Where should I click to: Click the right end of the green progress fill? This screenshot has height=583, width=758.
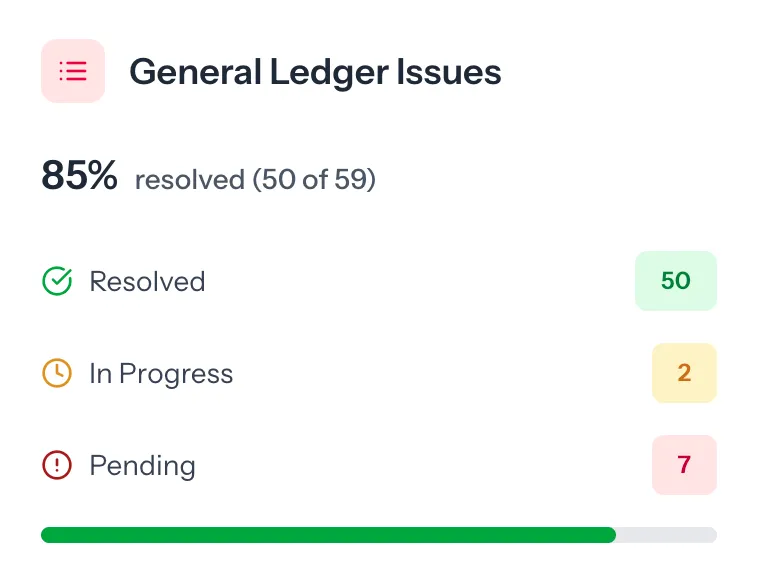[610, 535]
